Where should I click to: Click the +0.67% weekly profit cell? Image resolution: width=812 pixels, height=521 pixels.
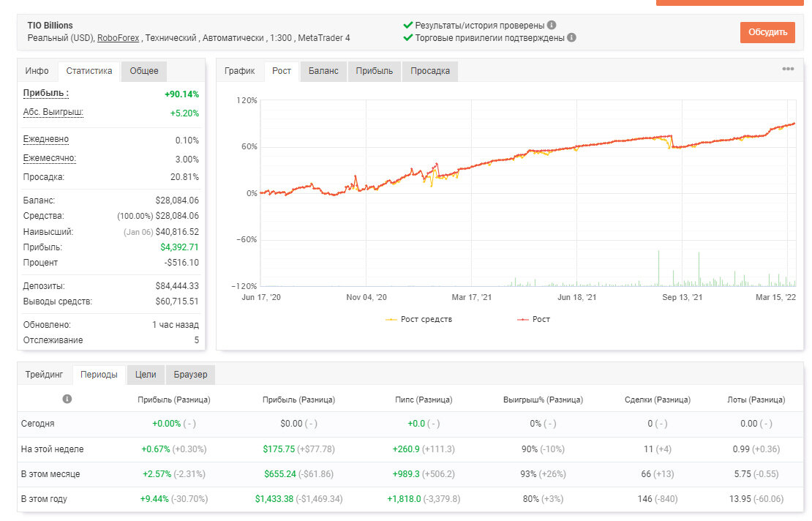click(174, 449)
